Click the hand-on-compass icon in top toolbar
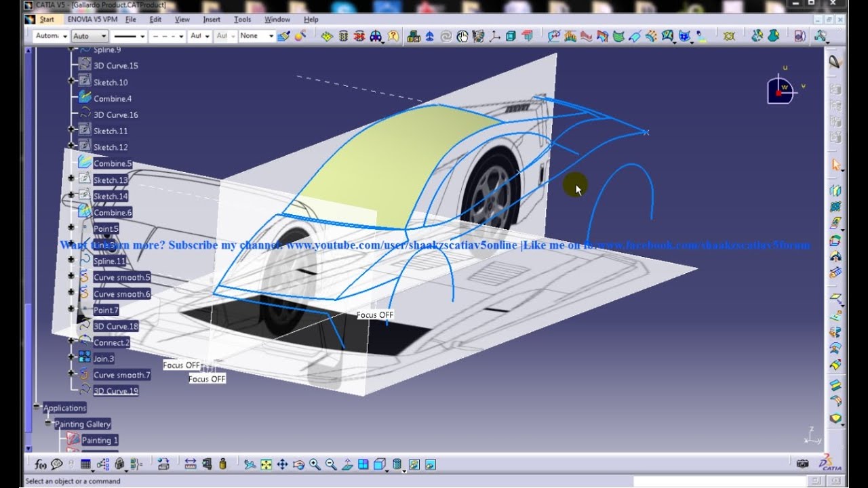 (x=462, y=36)
